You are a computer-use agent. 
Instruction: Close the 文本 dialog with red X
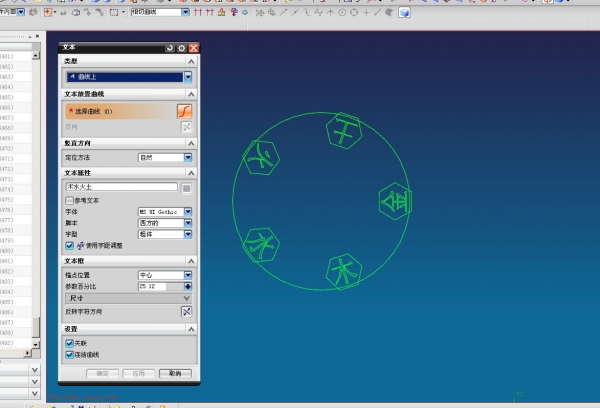pyautogui.click(x=194, y=48)
